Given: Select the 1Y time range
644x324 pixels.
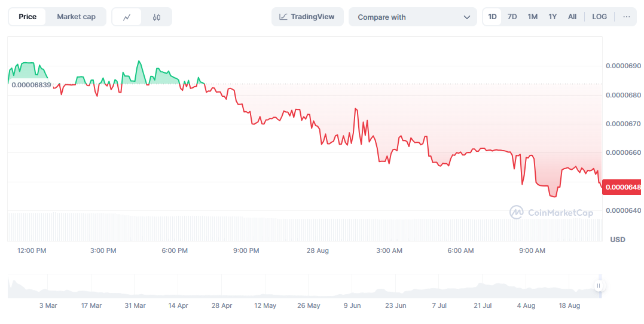Looking at the screenshot, I should (x=553, y=17).
